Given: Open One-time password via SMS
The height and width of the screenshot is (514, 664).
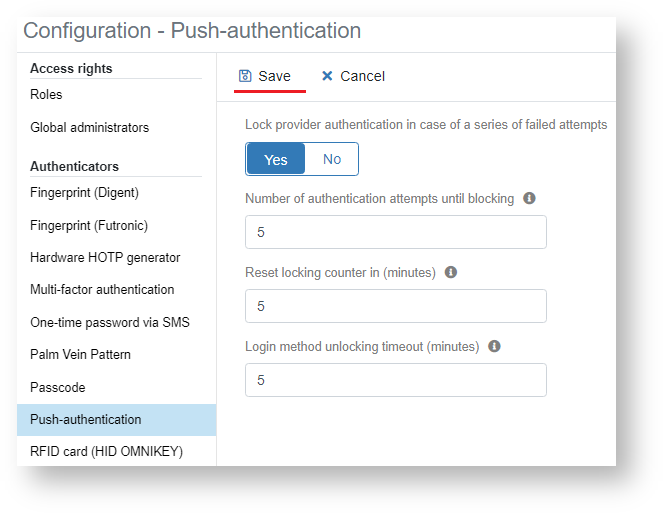Looking at the screenshot, I should click(109, 322).
